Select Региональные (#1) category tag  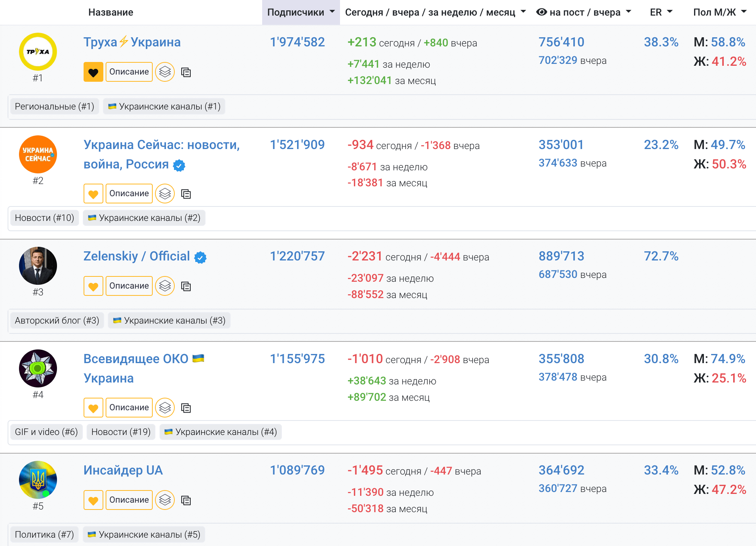coord(55,106)
